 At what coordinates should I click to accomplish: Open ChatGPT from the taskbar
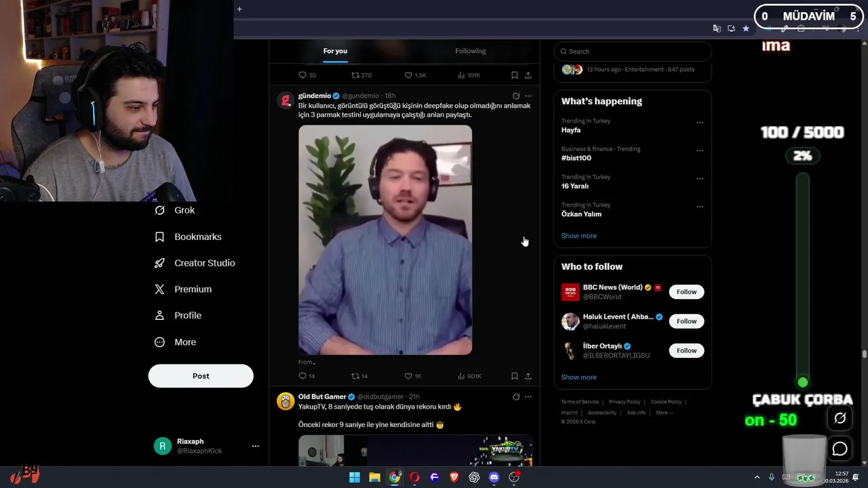pyautogui.click(x=474, y=477)
